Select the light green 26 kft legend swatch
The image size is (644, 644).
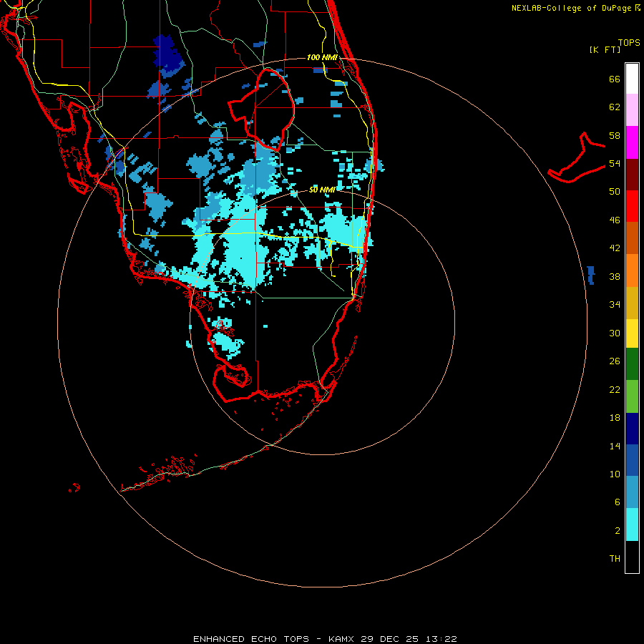(632, 396)
